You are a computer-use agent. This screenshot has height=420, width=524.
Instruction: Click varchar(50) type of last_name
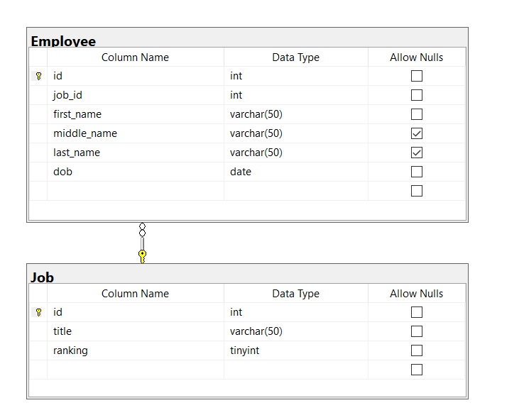(x=296, y=153)
